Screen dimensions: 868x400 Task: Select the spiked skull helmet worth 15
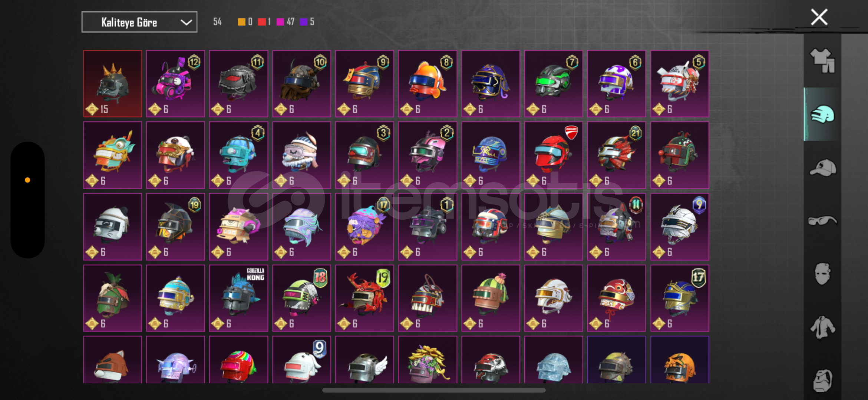(113, 84)
